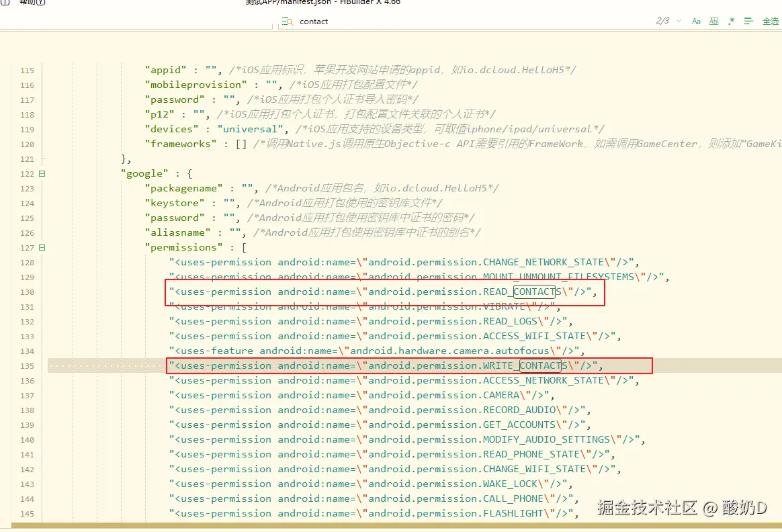Click the MODIFY_AUDIO_SETTINGS permission line
The image size is (782, 532).
pos(407,440)
